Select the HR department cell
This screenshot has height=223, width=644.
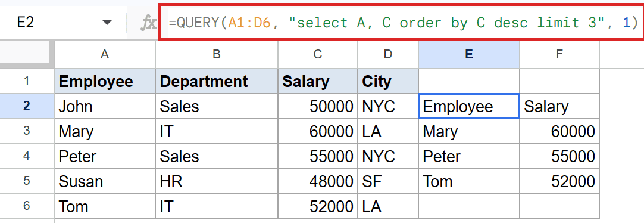[x=217, y=181]
